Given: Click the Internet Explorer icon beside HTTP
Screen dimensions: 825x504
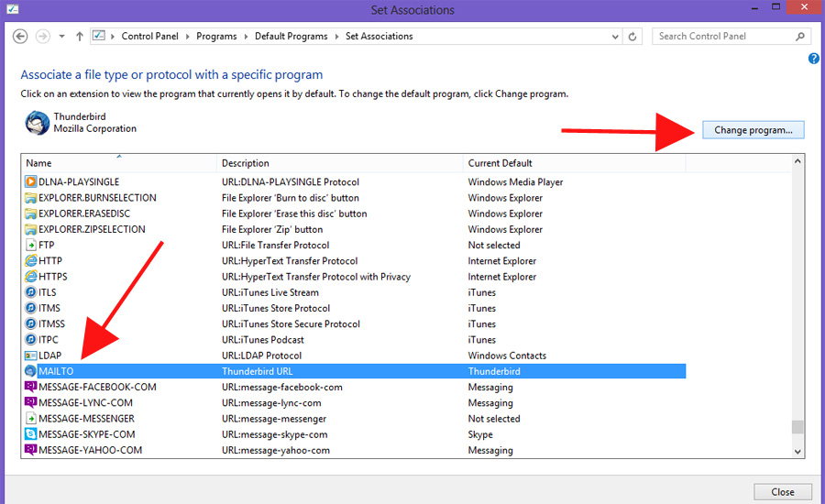Looking at the screenshot, I should click(30, 261).
